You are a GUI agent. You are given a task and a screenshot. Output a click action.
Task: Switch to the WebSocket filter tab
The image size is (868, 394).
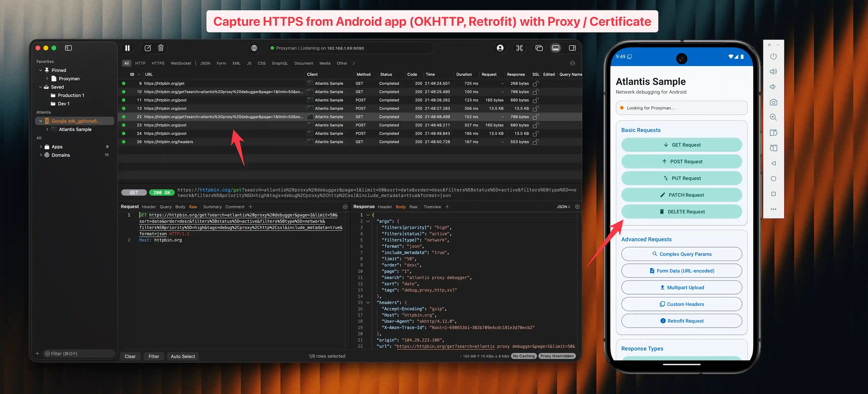(x=181, y=63)
